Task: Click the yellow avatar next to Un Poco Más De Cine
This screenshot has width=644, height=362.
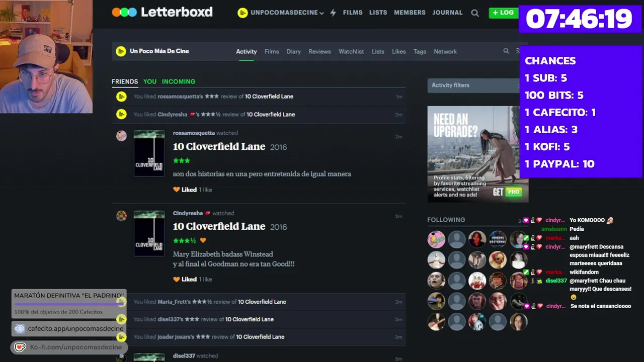Action: 121,51
